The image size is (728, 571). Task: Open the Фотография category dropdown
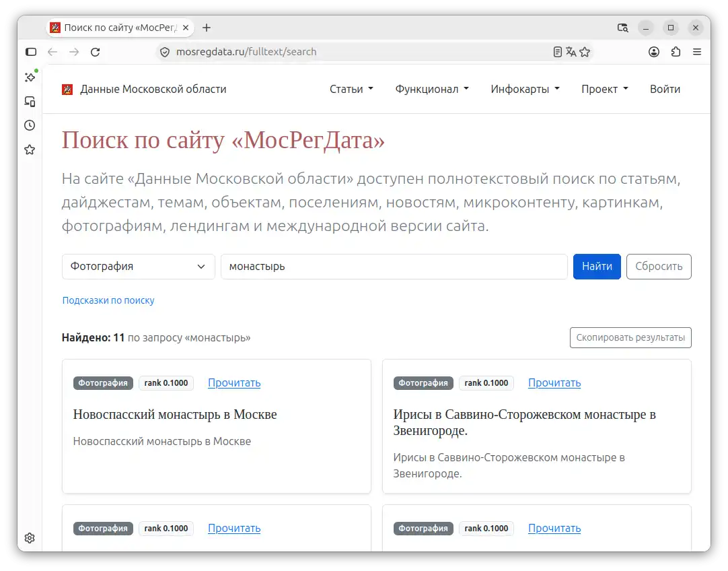click(x=139, y=267)
